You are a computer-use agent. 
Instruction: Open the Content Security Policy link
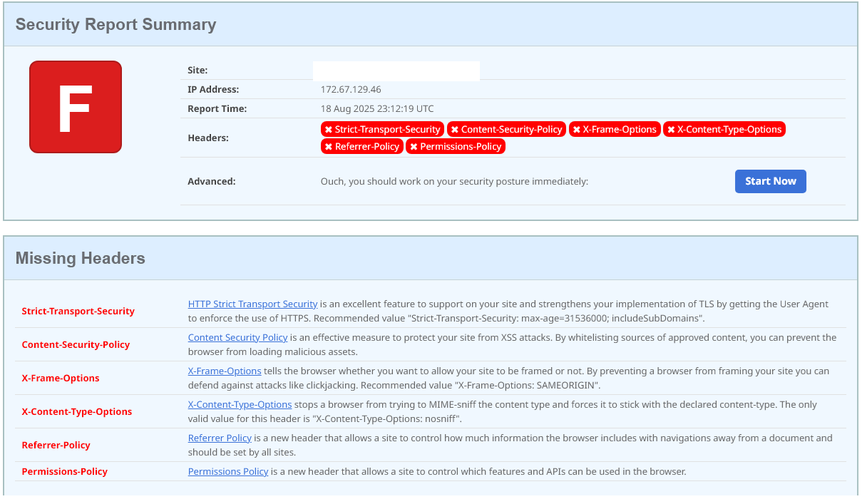coord(238,337)
